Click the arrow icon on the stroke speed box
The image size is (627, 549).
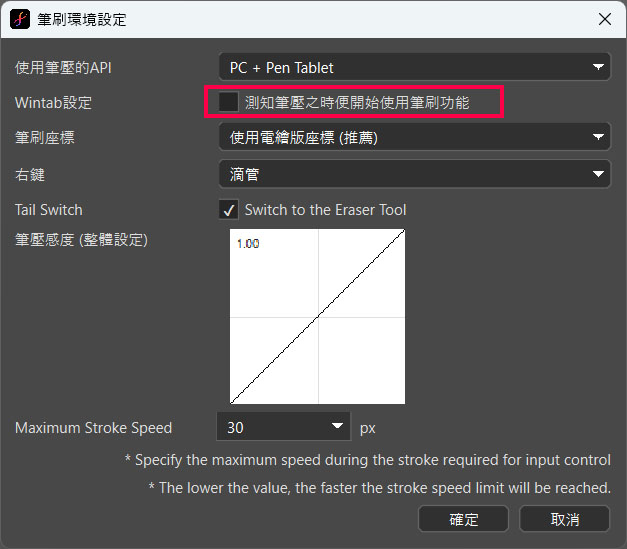(337, 427)
